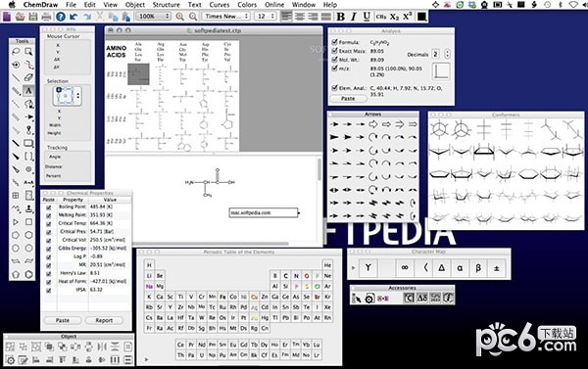Insert the Delta symbol from Character Map
The width and height of the screenshot is (588, 369).
click(441, 267)
